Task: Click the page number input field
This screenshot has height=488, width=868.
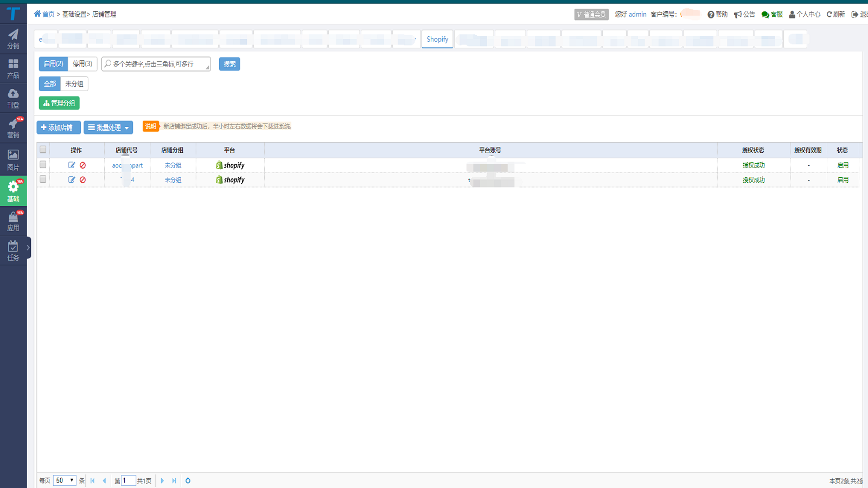Action: coord(128,480)
